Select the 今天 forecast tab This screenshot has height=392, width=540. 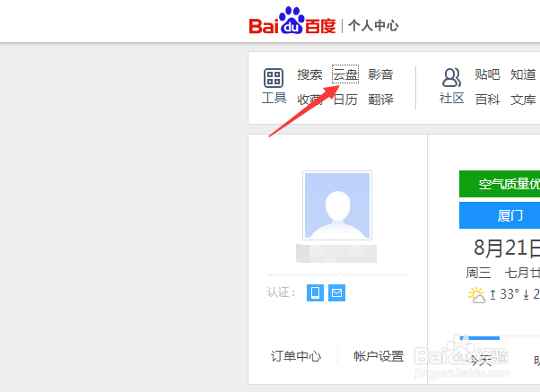click(x=480, y=361)
